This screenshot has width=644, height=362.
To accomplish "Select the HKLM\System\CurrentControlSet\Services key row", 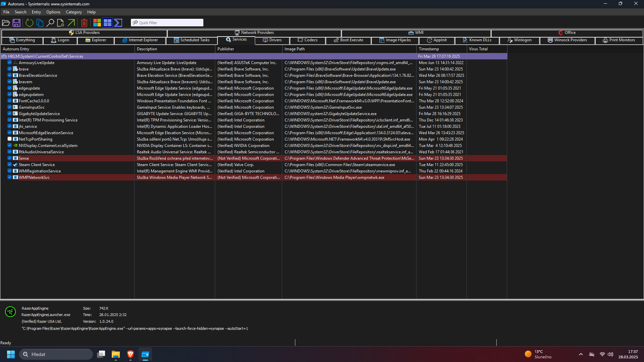I will (254, 56).
